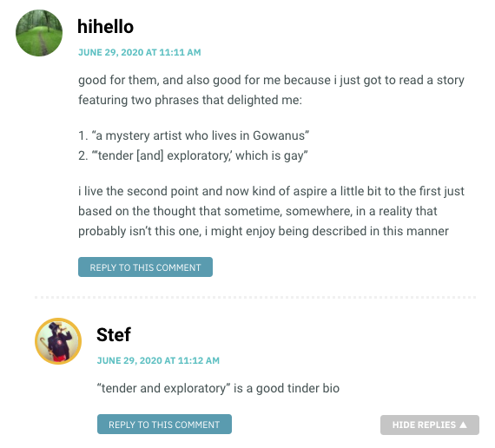Open Stef's user profile name
The image size is (495, 448).
click(114, 334)
